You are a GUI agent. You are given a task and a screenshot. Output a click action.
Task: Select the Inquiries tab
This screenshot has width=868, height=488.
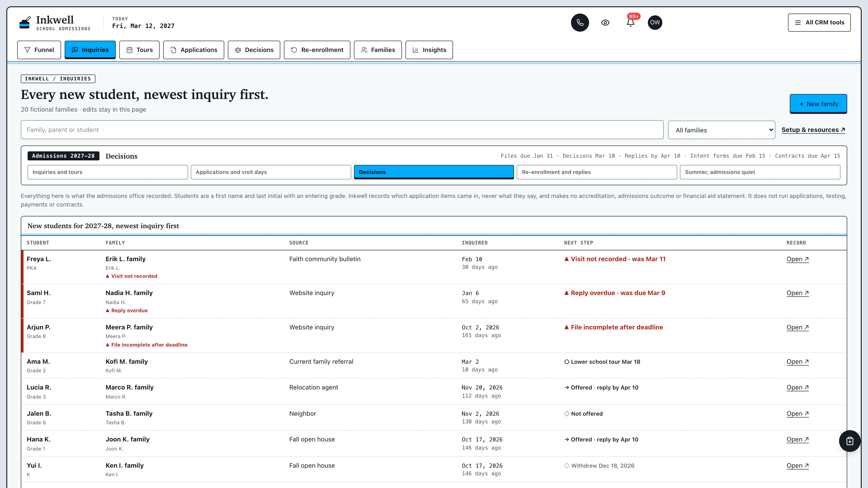(90, 50)
